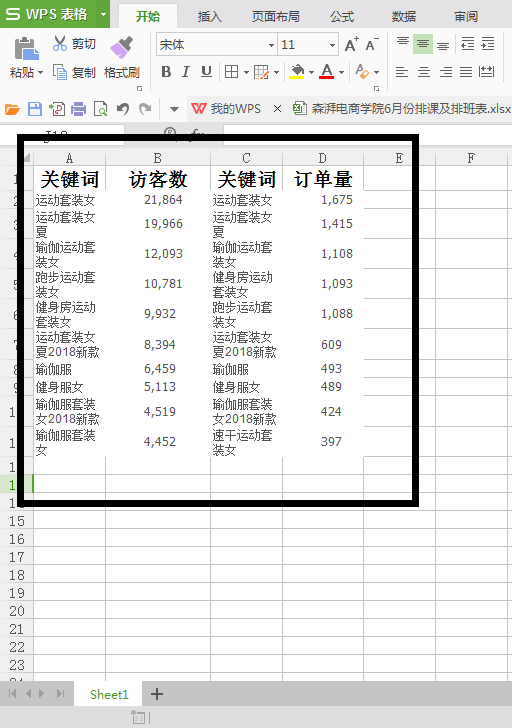Expand the Paste (粘贴) options arrow
This screenshot has height=728, width=512.
tap(41, 72)
